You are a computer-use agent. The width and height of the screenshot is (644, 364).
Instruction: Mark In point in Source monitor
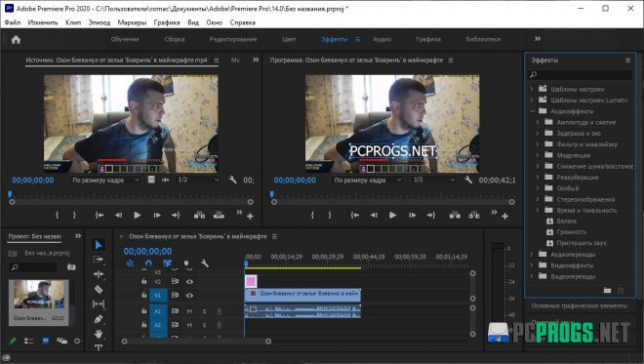[58, 215]
